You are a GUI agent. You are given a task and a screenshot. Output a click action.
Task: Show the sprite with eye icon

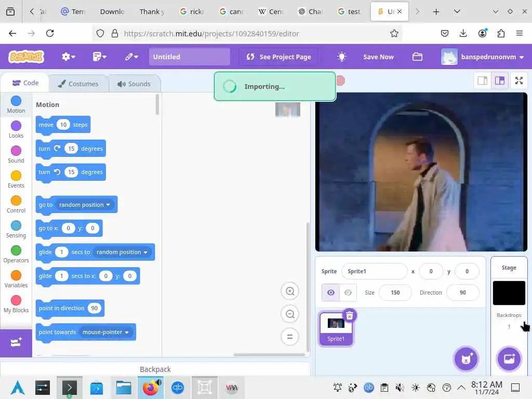(331, 292)
